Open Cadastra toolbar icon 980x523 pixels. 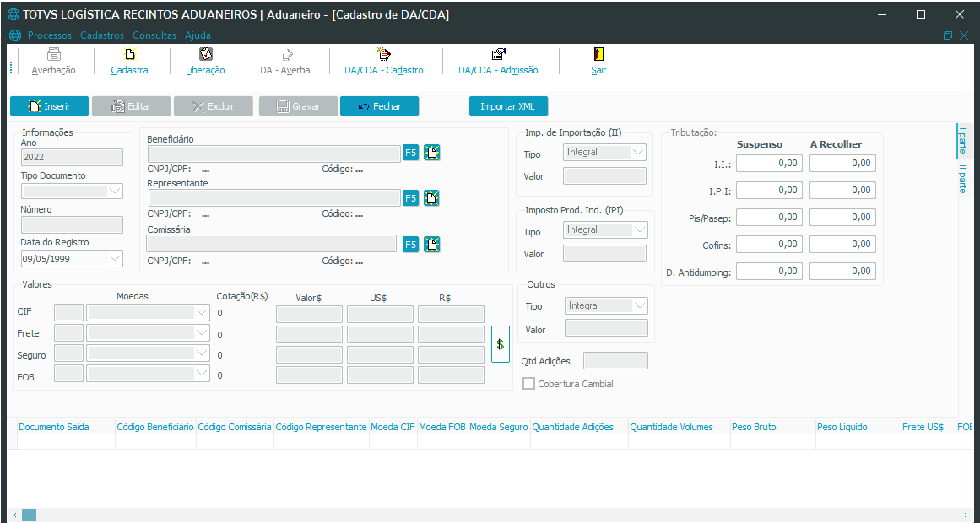pyautogui.click(x=130, y=54)
